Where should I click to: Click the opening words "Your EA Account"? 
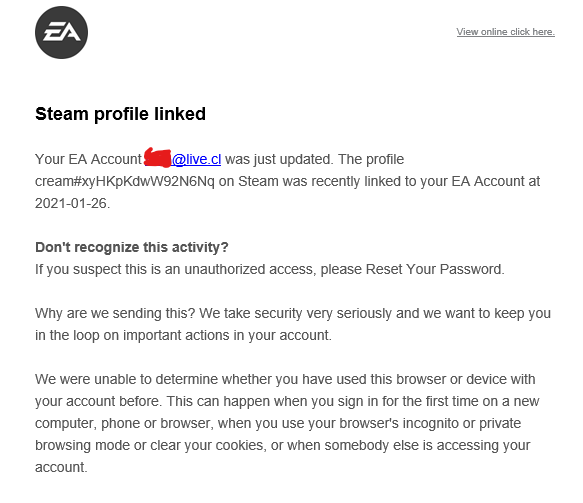88,159
